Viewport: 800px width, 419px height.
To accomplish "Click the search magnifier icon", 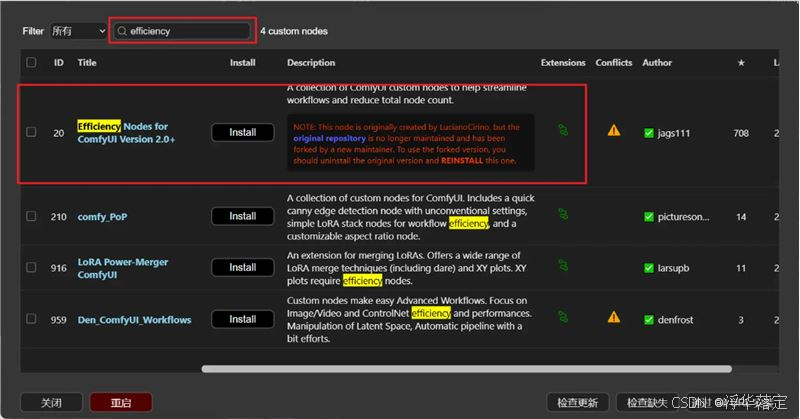I will [122, 31].
